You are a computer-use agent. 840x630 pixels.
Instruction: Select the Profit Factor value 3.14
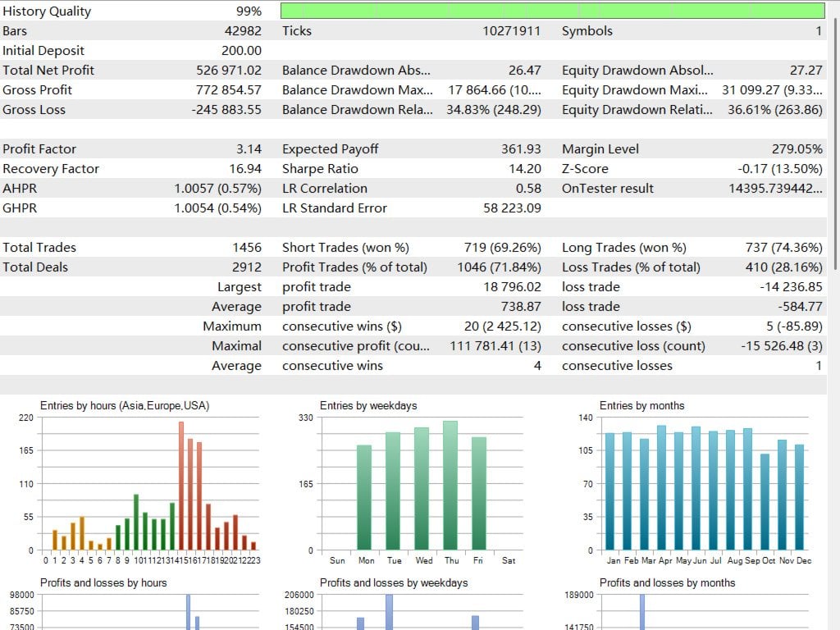[x=254, y=148]
